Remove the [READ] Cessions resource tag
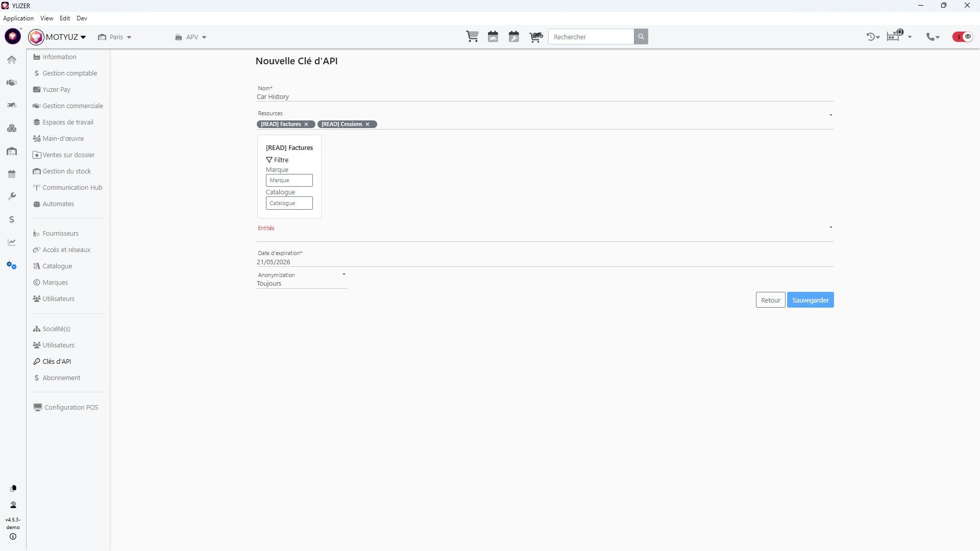Image resolution: width=980 pixels, height=551 pixels. coord(367,124)
